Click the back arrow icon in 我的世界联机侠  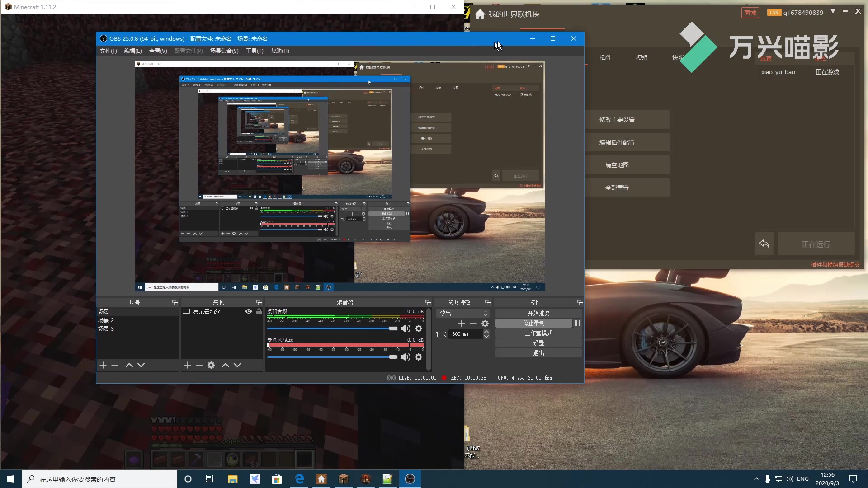(x=764, y=244)
